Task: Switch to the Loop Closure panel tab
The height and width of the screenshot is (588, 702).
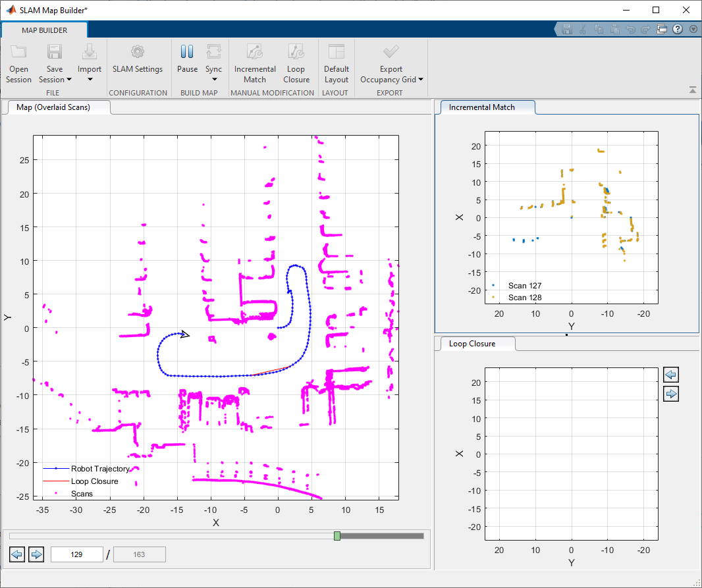Action: tap(472, 343)
